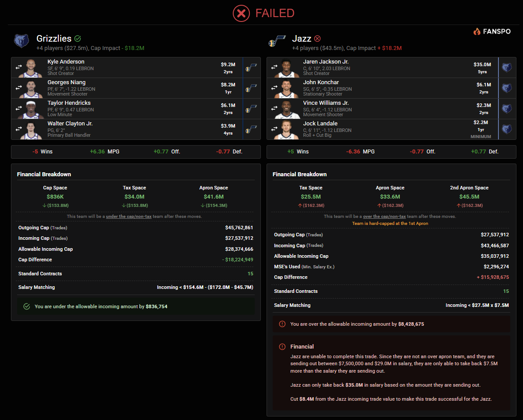Select the Walter Clayton Jr. name
This screenshot has width=523, height=420.
(x=70, y=124)
